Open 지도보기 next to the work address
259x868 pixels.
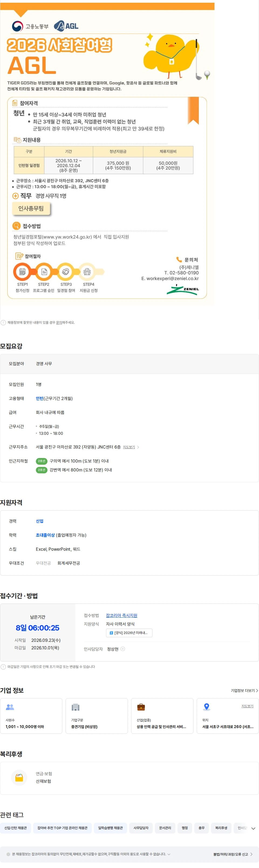click(129, 447)
